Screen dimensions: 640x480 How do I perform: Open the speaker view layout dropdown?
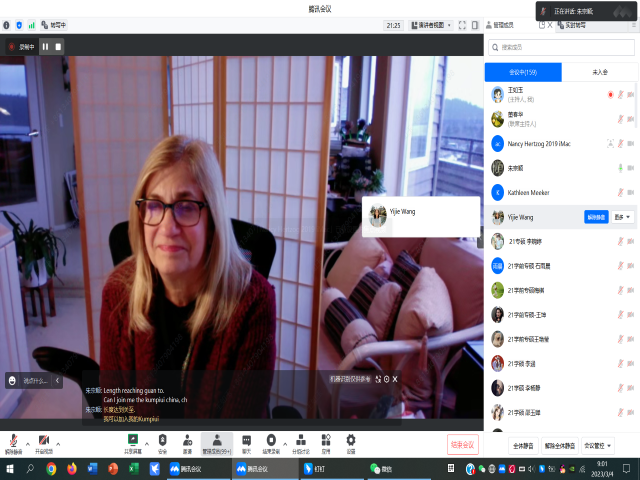pos(431,25)
